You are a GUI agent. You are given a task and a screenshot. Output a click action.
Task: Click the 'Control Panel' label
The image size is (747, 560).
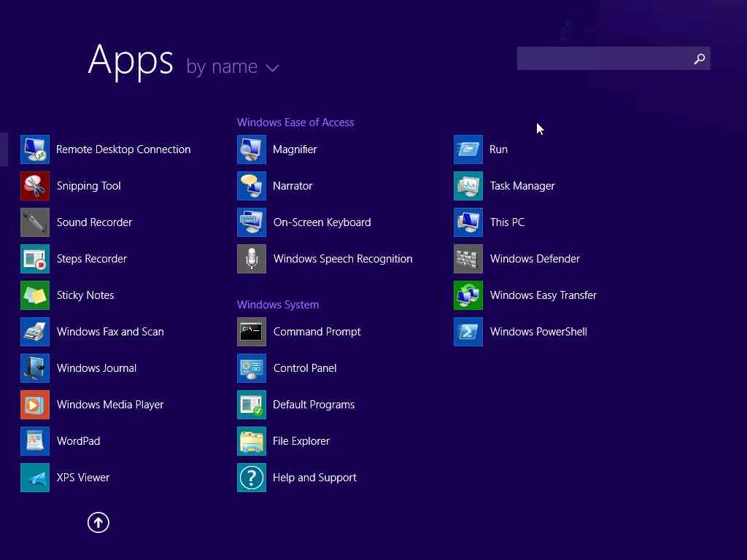click(x=305, y=368)
